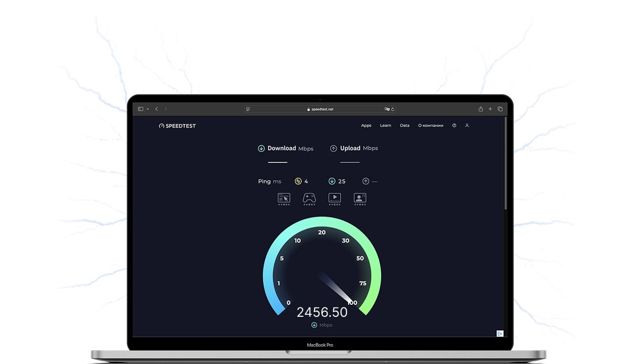The height and width of the screenshot is (364, 639).
Task: Open the user account profile icon
Action: [x=467, y=126]
